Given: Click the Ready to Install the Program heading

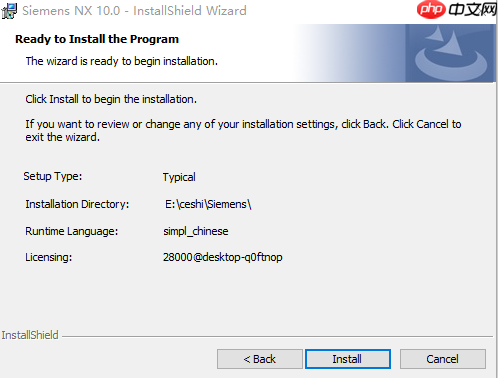Looking at the screenshot, I should 97,39.
